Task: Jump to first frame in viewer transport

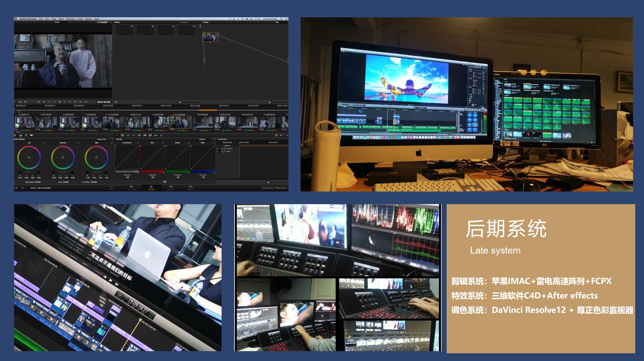Action: click(39, 102)
